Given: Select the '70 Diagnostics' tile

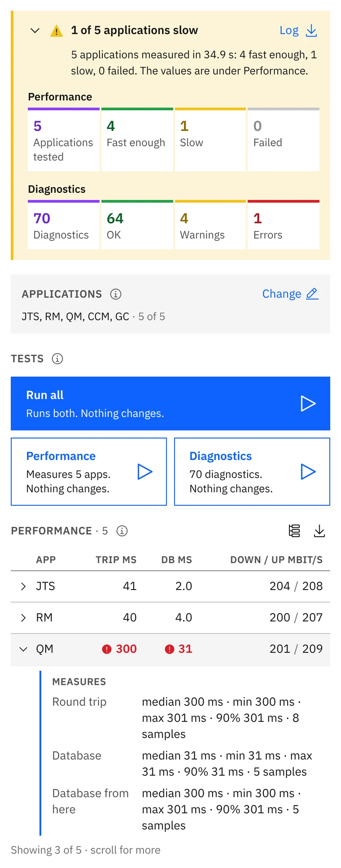Looking at the screenshot, I should pos(64,225).
